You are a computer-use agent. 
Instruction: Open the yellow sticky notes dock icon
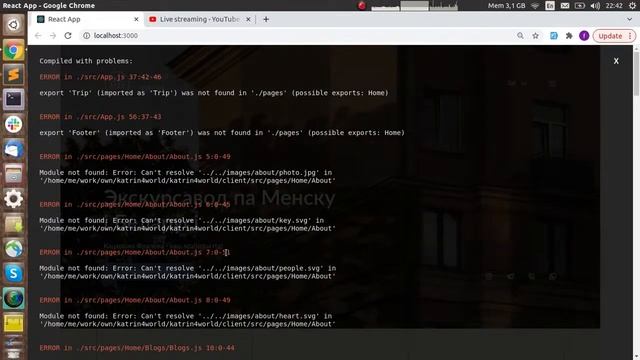pos(13,323)
